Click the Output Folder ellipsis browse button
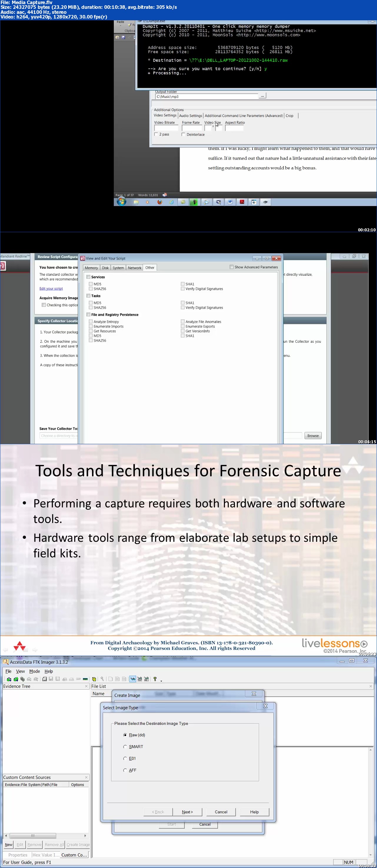377x868 pixels. click(x=262, y=96)
